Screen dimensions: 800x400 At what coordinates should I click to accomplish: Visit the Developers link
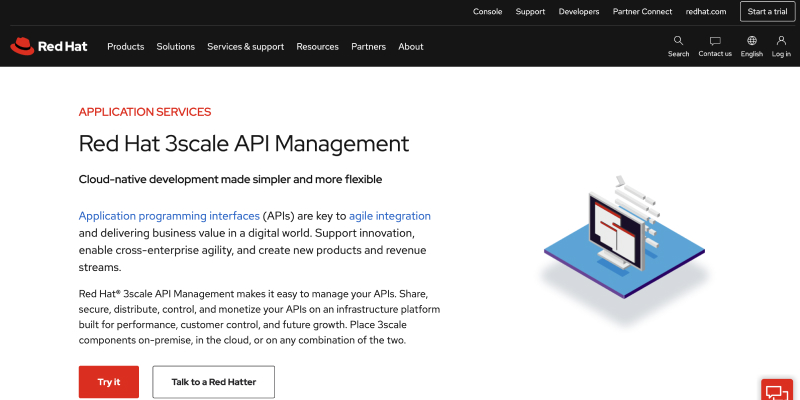tap(579, 11)
